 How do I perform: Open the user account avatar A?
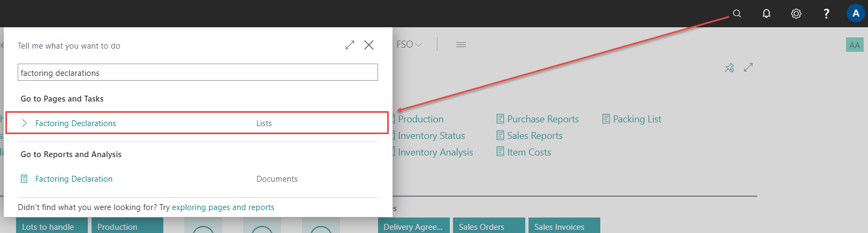click(x=856, y=13)
